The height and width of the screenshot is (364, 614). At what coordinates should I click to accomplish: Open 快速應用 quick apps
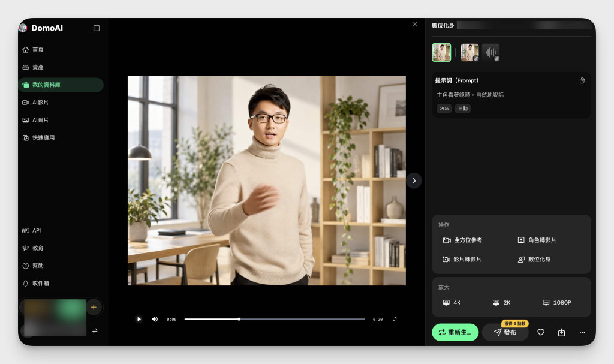coord(38,137)
